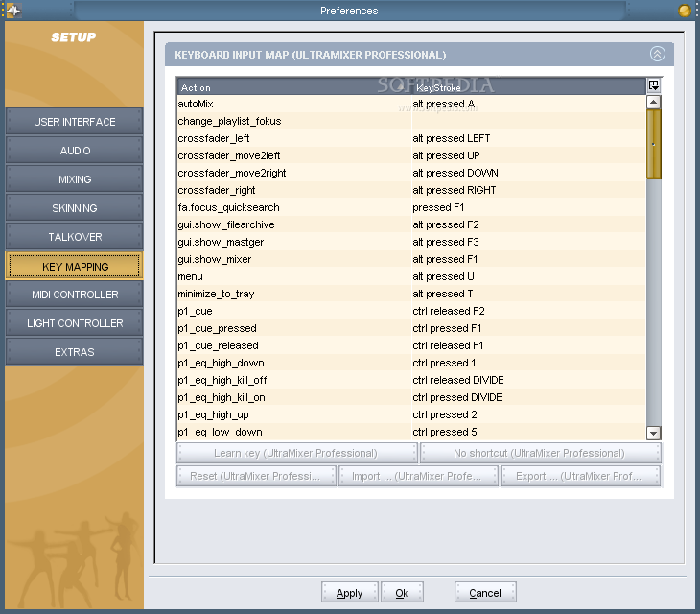The height and width of the screenshot is (614, 700).
Task: Click the 'ctrl released DIVIDE' keystroke cell
Action: coord(528,380)
